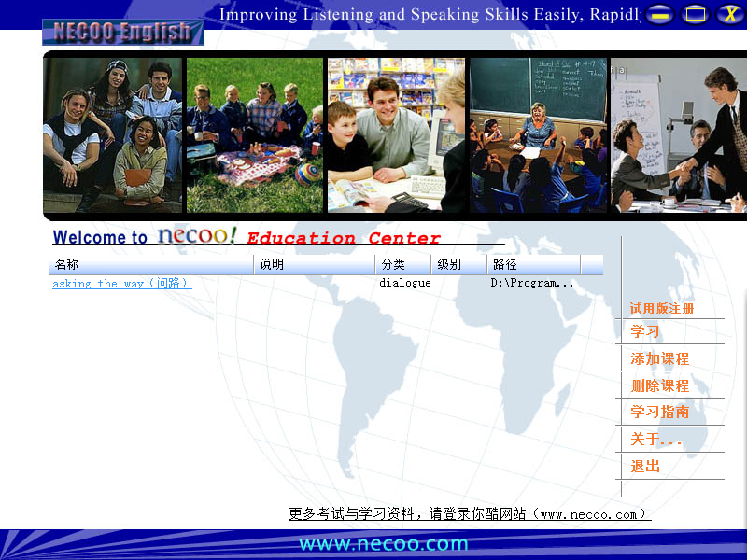Click the 'dialogue' category cell
Viewport: 747px width, 560px height.
click(405, 283)
